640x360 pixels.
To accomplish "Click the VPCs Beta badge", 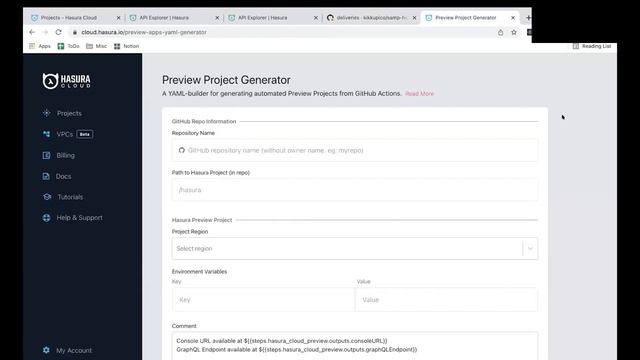I will pos(85,134).
